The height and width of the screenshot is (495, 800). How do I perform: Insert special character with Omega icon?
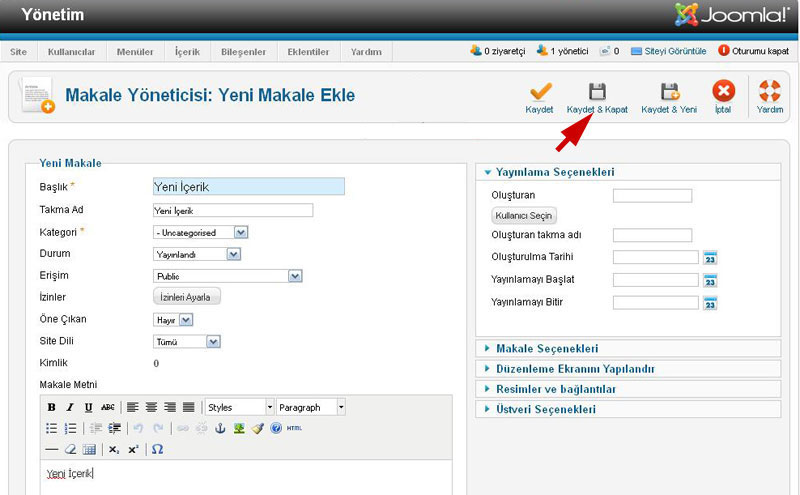[x=158, y=450]
